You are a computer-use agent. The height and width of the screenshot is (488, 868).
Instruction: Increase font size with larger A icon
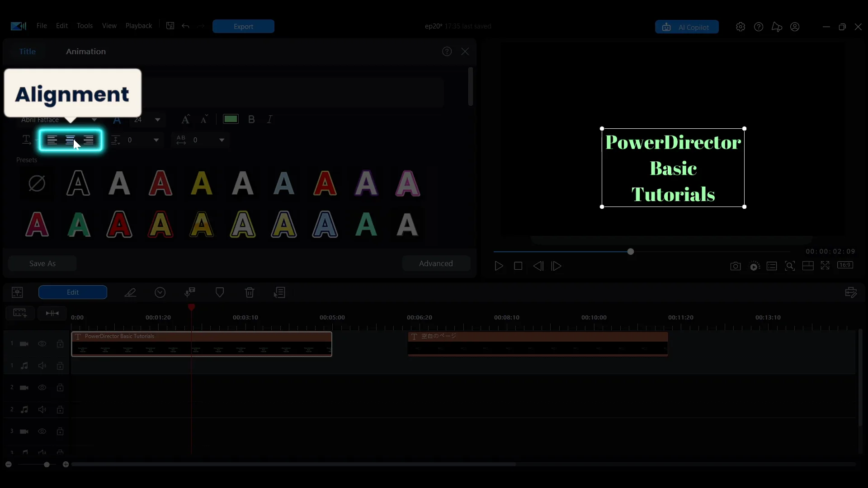pyautogui.click(x=186, y=119)
